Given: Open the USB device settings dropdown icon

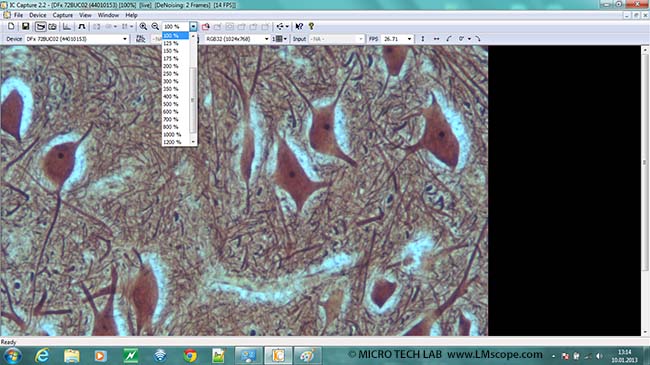Looking at the screenshot, I should tap(282, 27).
